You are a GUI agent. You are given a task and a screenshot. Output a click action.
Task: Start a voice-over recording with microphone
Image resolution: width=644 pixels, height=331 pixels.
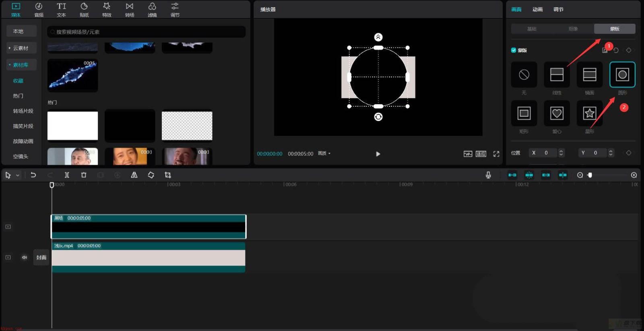point(488,175)
